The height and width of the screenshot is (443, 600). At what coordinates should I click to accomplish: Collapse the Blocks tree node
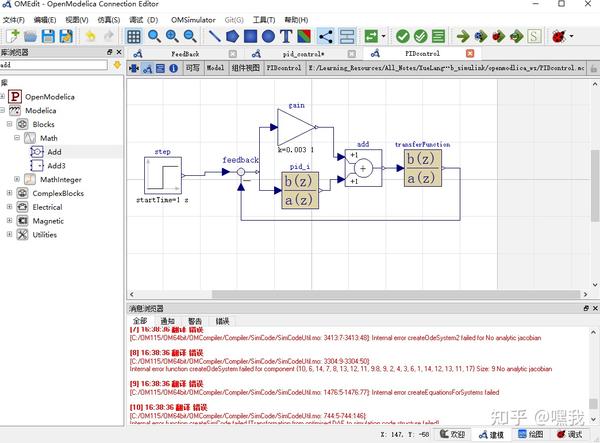(x=10, y=124)
